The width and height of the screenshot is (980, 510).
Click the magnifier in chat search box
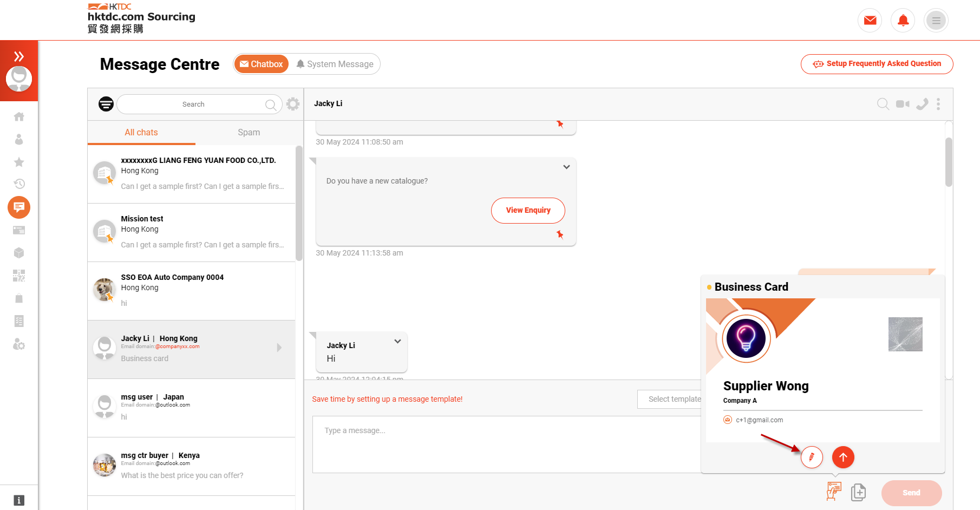click(x=271, y=104)
